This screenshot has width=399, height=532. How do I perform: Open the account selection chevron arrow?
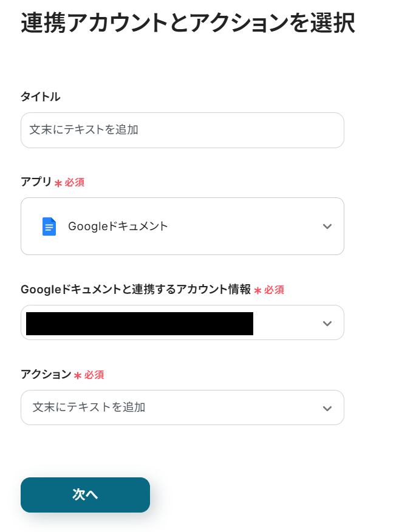point(327,323)
